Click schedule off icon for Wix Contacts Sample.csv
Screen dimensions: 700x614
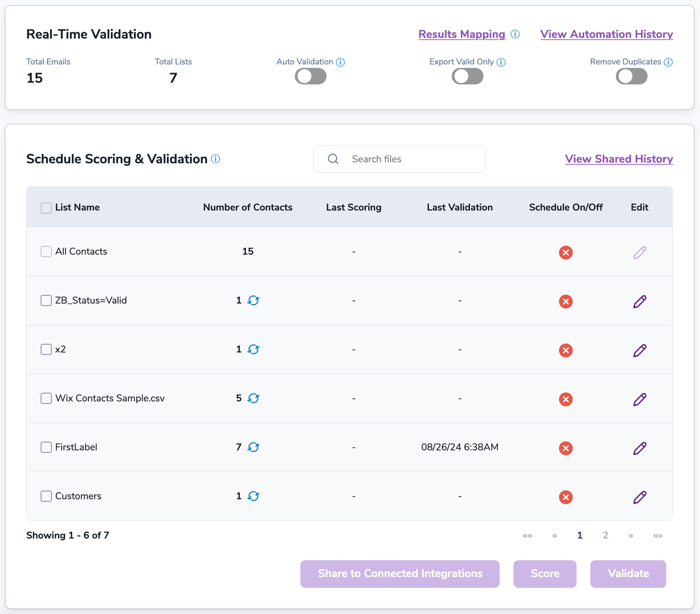click(x=565, y=399)
